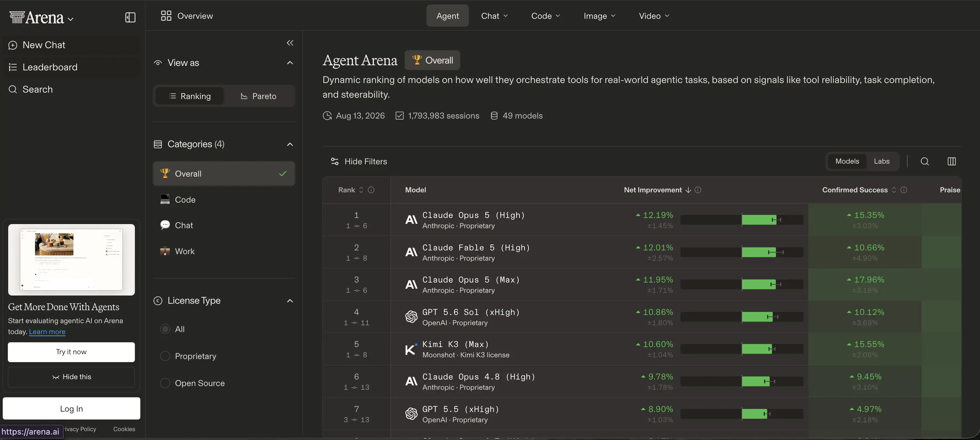980x440 pixels.
Task: Click Anthropic logo for Claude Opus 5 (High)
Action: tap(411, 220)
